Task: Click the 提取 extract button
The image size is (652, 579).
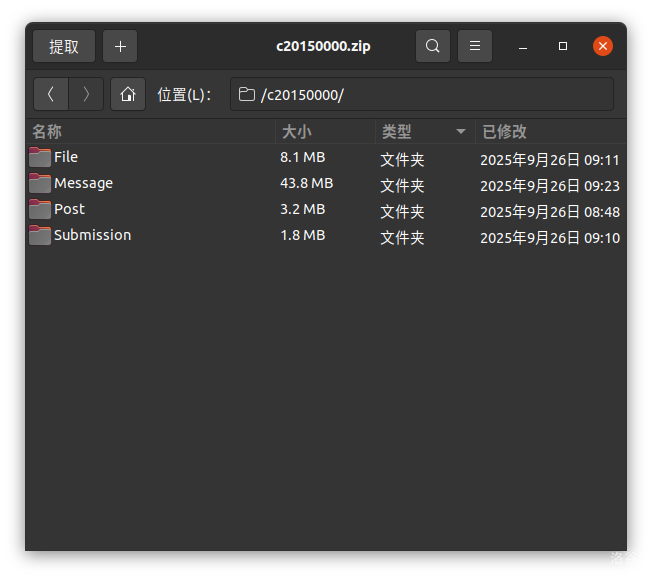Action: click(64, 46)
